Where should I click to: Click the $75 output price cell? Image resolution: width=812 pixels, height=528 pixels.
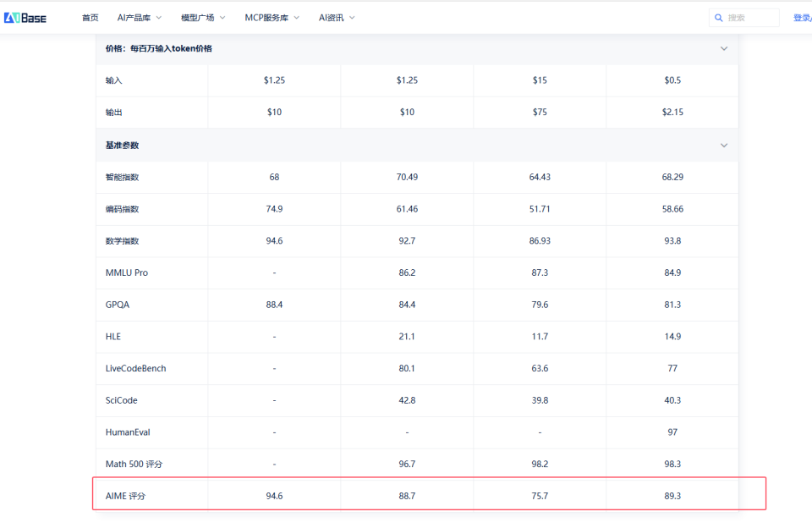click(540, 113)
